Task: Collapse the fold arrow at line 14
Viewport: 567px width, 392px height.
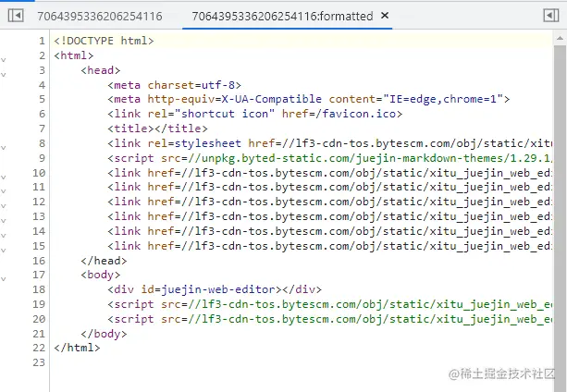Action: [4, 235]
